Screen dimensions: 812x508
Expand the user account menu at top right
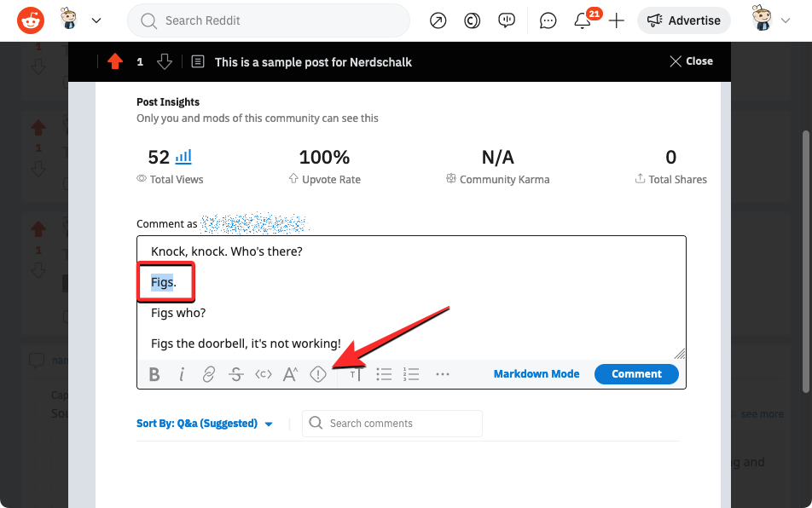(x=770, y=20)
